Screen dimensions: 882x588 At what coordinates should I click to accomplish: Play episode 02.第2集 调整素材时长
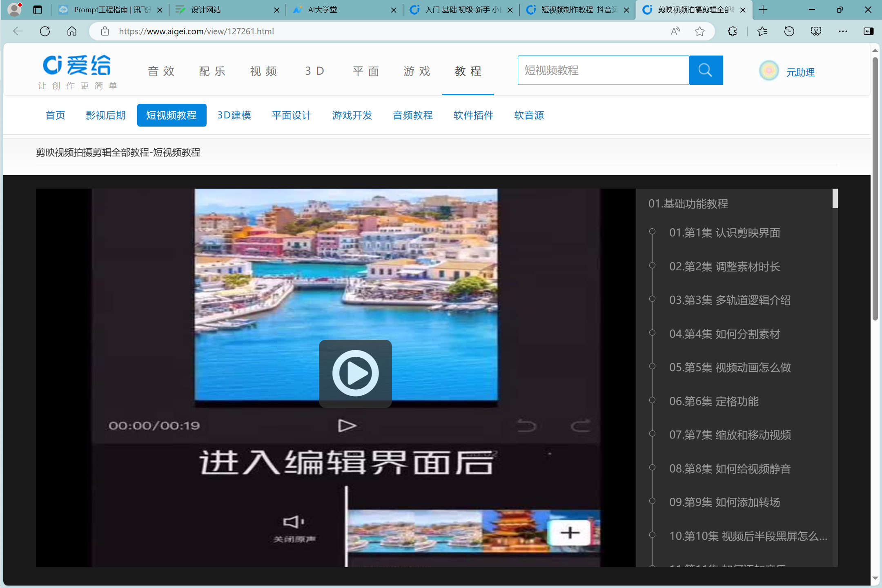pyautogui.click(x=724, y=267)
